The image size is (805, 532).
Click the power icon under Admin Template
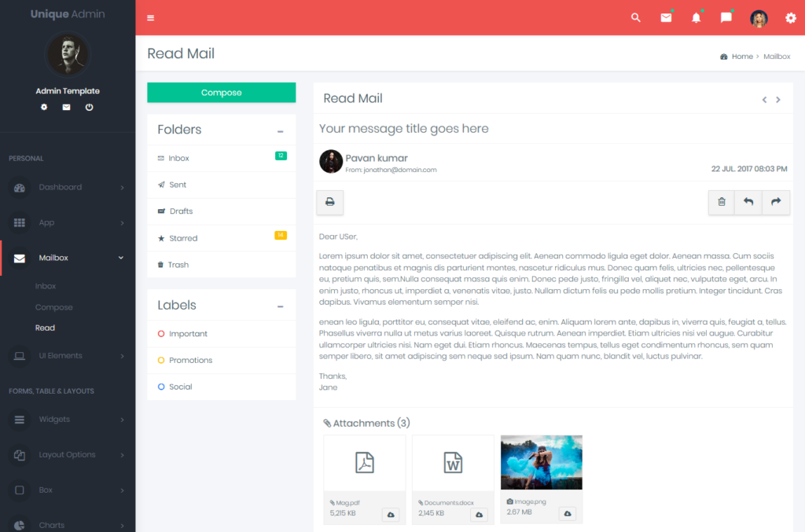pos(89,107)
